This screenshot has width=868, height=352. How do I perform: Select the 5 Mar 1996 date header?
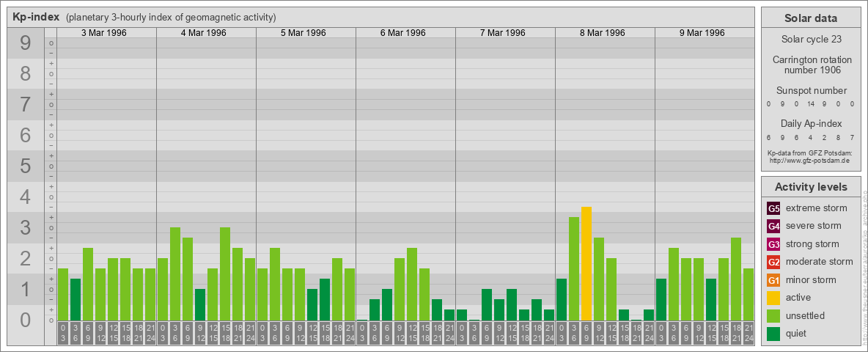(x=304, y=33)
